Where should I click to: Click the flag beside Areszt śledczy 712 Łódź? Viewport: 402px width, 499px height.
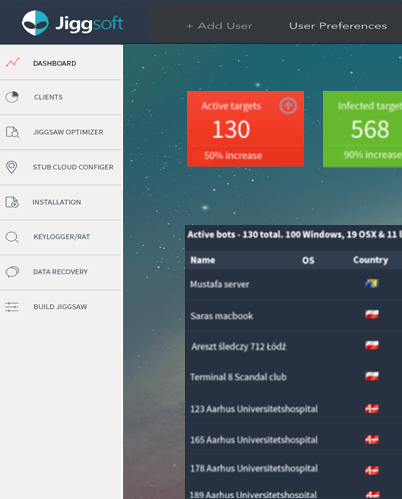[x=372, y=345]
